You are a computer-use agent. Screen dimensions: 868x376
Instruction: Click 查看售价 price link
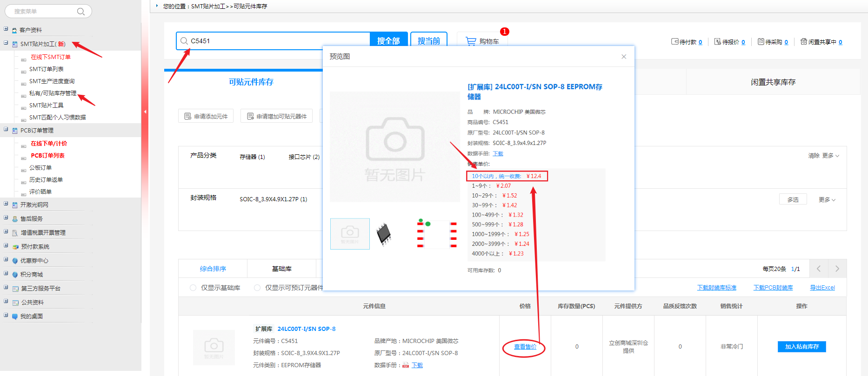tap(525, 347)
